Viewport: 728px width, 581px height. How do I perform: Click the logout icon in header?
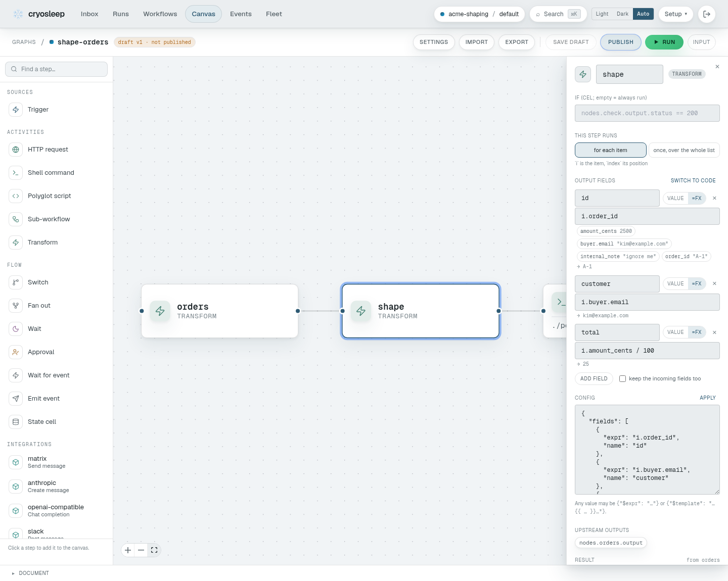707,14
